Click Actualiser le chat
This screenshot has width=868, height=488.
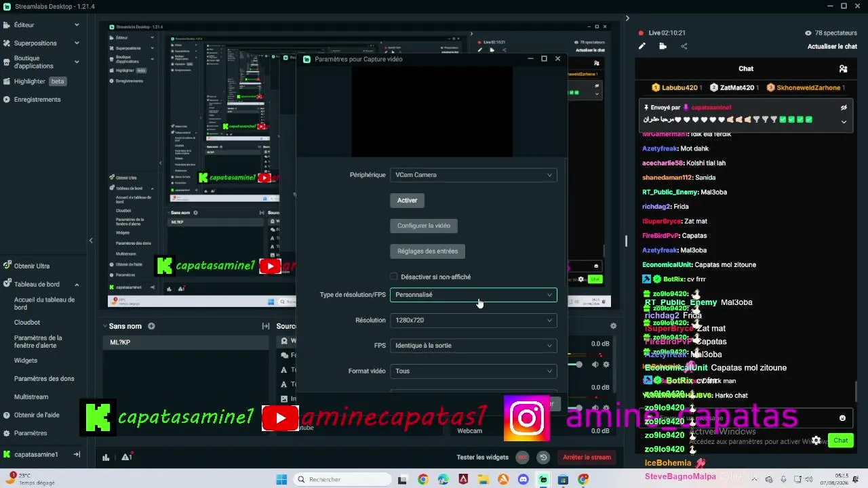[x=832, y=47]
